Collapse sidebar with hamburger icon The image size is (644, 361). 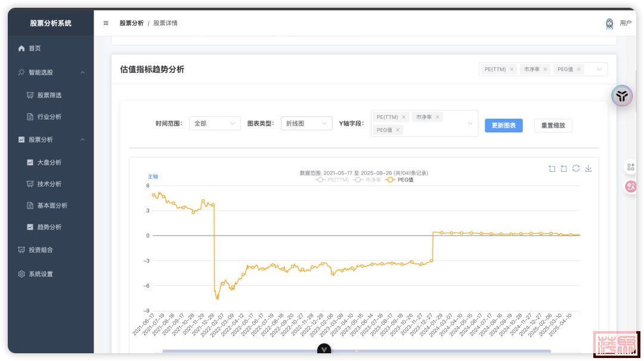(106, 23)
